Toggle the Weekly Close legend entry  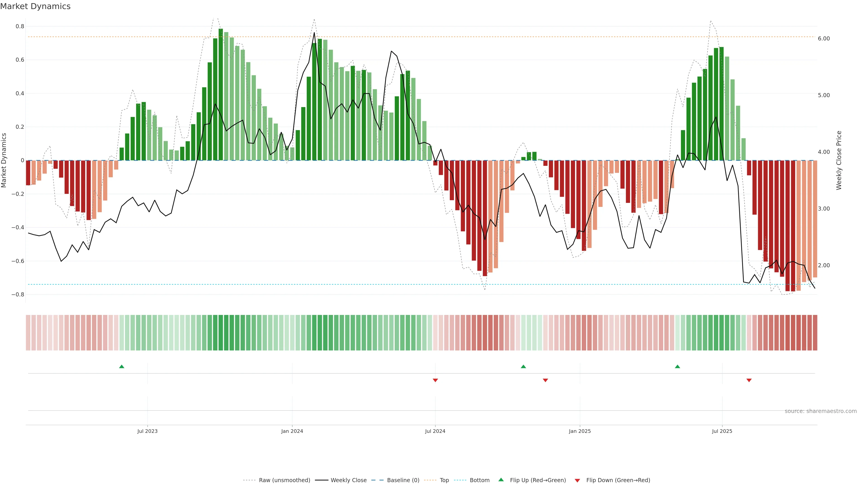pos(348,480)
